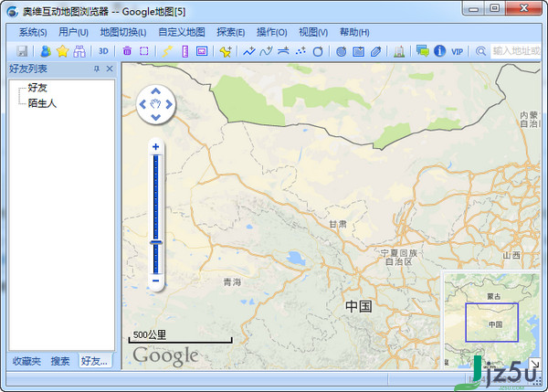Click the bridge-shaped route icon
The height and width of the screenshot is (392, 548).
click(283, 51)
